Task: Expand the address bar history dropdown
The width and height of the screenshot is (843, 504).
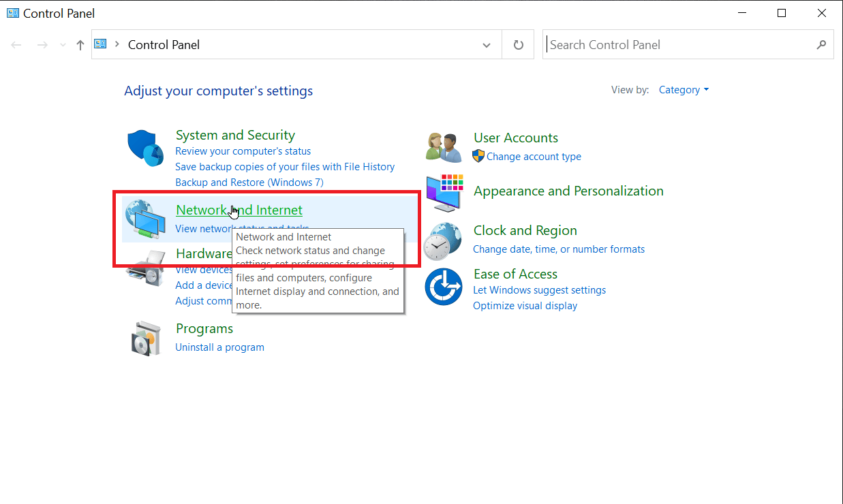Action: pyautogui.click(x=487, y=45)
